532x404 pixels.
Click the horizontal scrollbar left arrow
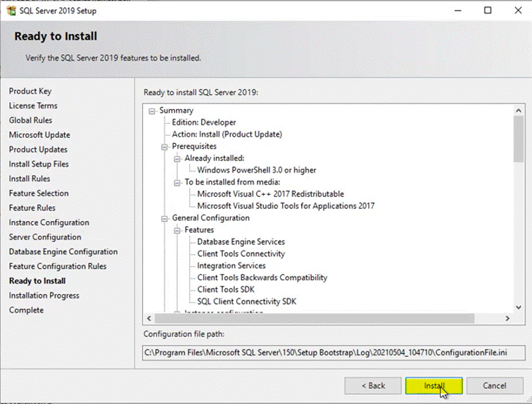pyautogui.click(x=149, y=318)
